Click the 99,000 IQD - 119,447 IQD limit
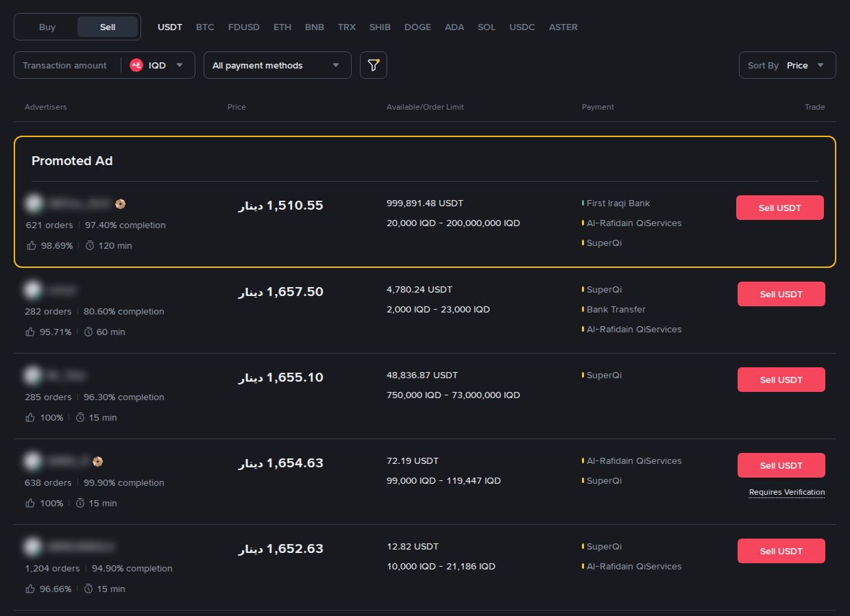 click(x=444, y=480)
